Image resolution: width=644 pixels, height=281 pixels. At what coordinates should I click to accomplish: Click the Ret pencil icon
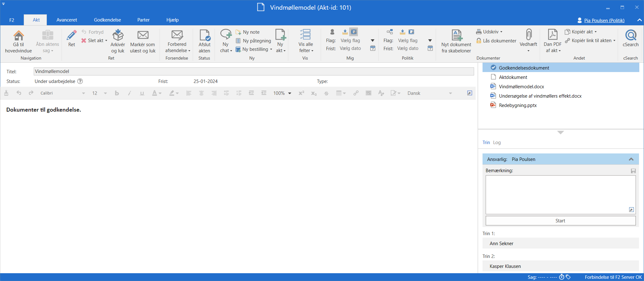(x=72, y=36)
